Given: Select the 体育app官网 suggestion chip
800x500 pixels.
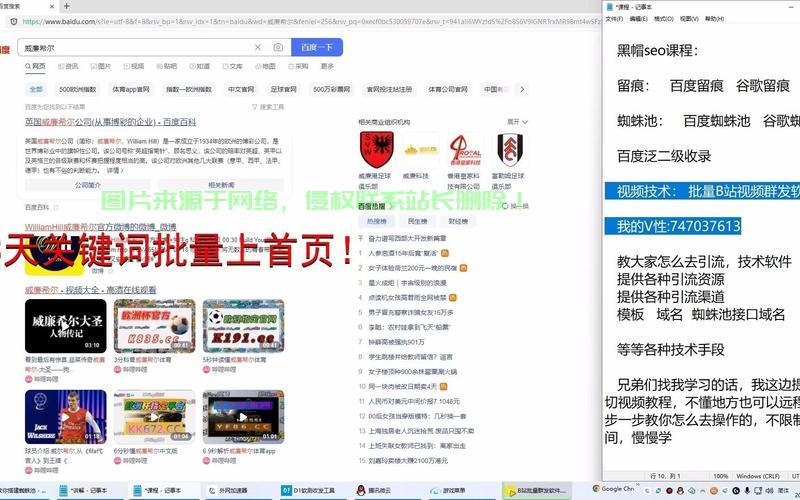Looking at the screenshot, I should (131, 89).
